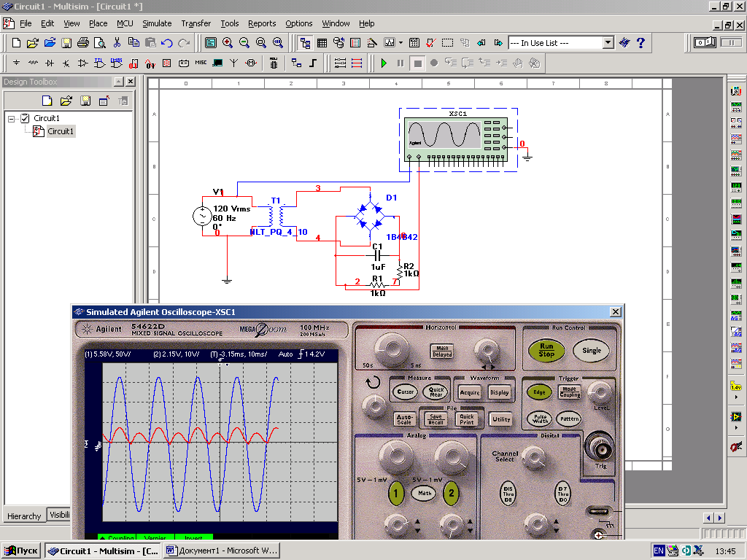747x560 pixels.
Task: Open the Пуск start button
Action: [x=21, y=551]
